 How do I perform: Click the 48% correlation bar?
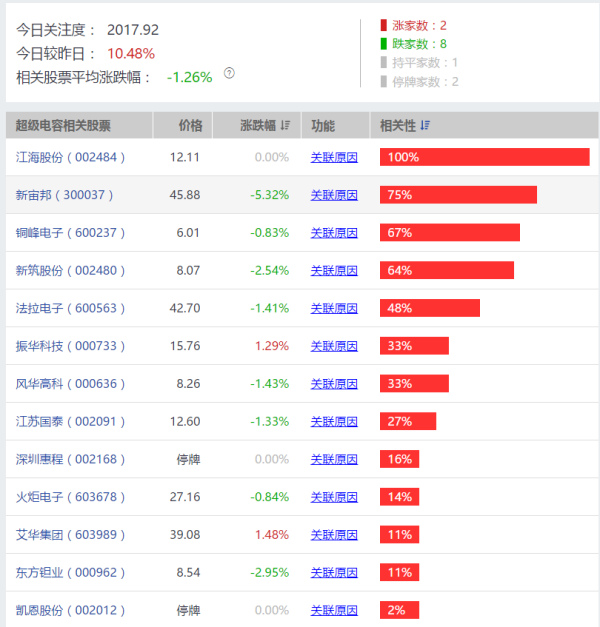(430, 308)
